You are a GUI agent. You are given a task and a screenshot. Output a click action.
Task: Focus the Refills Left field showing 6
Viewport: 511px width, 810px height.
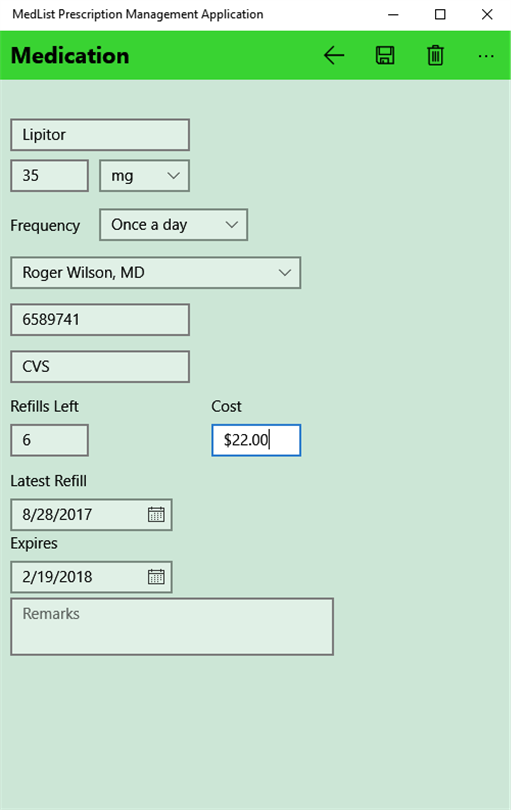(50, 440)
